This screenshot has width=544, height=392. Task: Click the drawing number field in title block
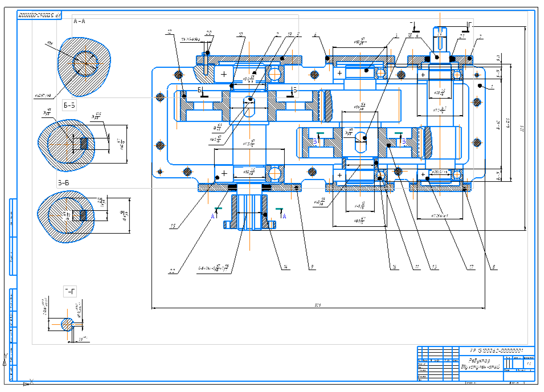point(497,350)
